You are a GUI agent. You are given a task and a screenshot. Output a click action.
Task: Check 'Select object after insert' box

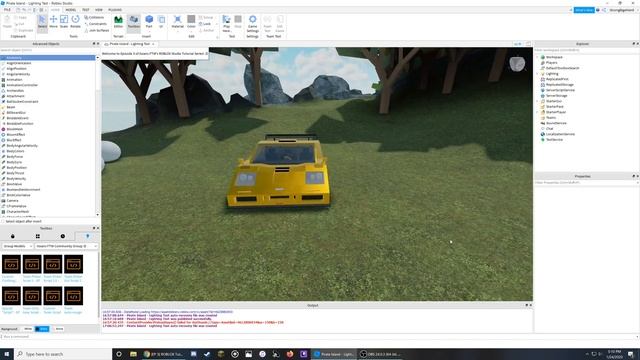(x=3, y=221)
